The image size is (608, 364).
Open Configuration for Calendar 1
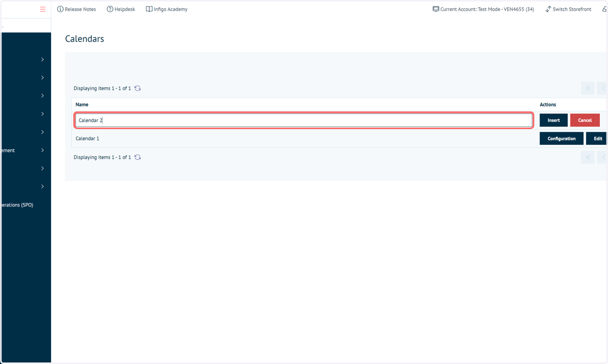pyautogui.click(x=561, y=139)
